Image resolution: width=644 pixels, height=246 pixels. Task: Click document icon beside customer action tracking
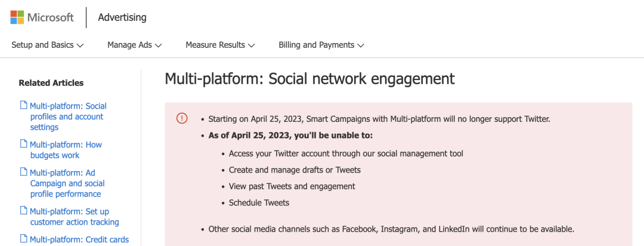coord(24,211)
